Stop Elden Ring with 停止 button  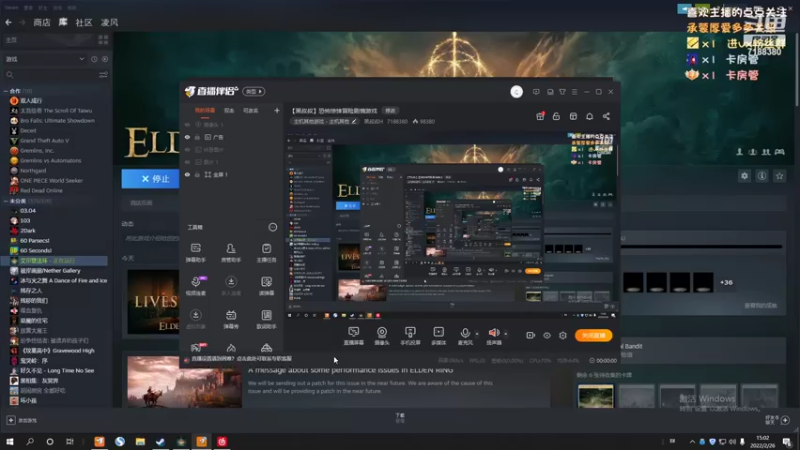click(151, 179)
